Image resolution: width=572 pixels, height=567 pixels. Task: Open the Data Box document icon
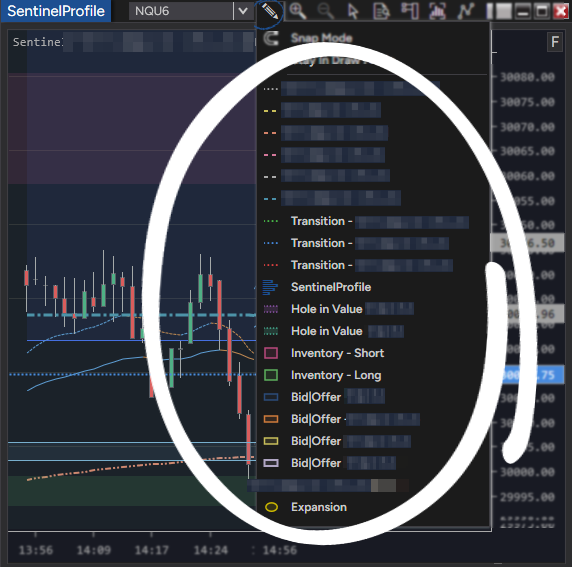tap(381, 11)
